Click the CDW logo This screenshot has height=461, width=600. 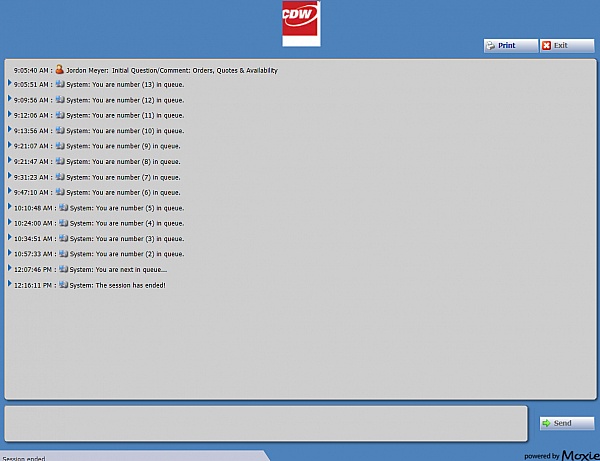(302, 24)
